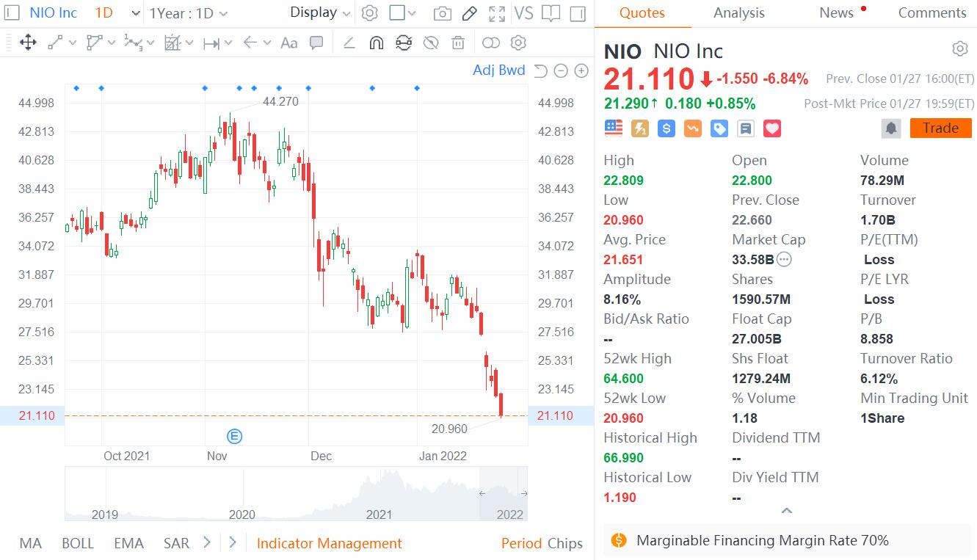Expand the layout square dropdown arrow
The height and width of the screenshot is (560, 977).
pos(412,13)
